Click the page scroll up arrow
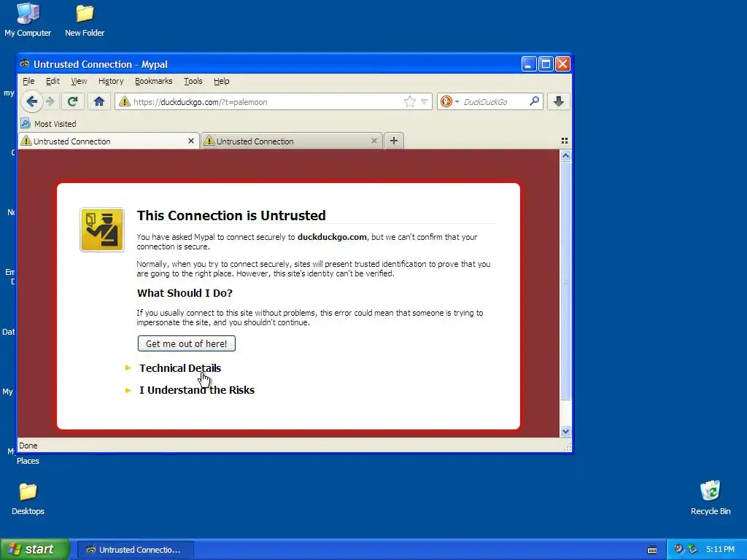747x560 pixels. pyautogui.click(x=565, y=156)
